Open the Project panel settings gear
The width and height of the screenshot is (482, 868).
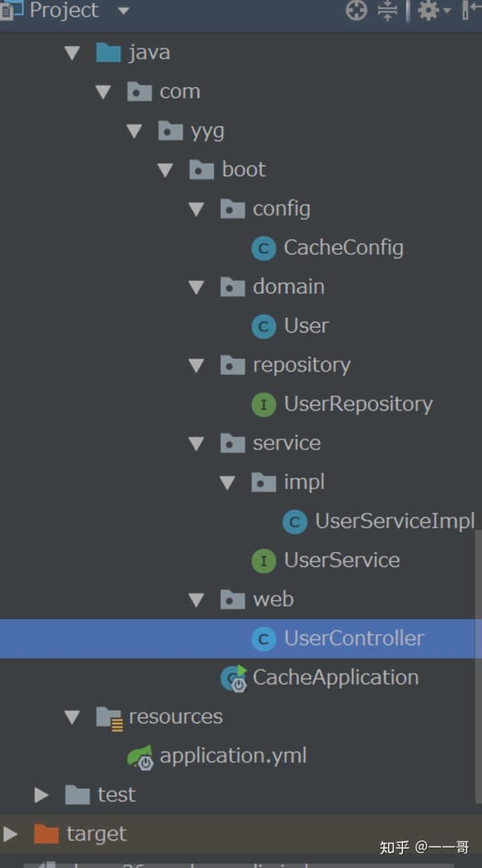coord(428,10)
